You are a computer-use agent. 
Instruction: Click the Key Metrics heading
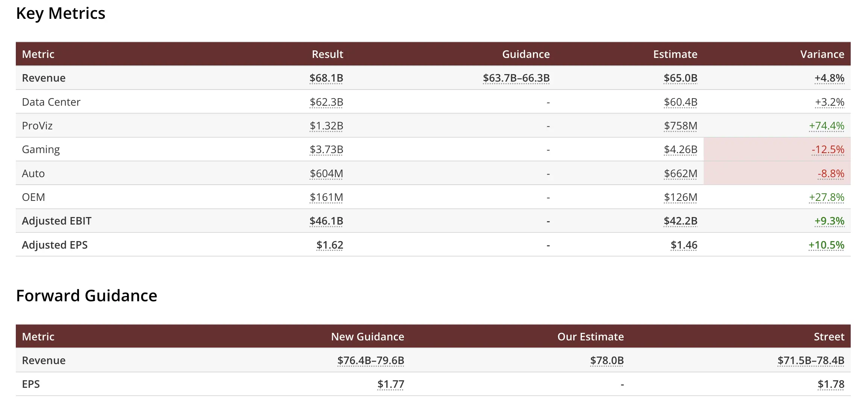tap(61, 14)
